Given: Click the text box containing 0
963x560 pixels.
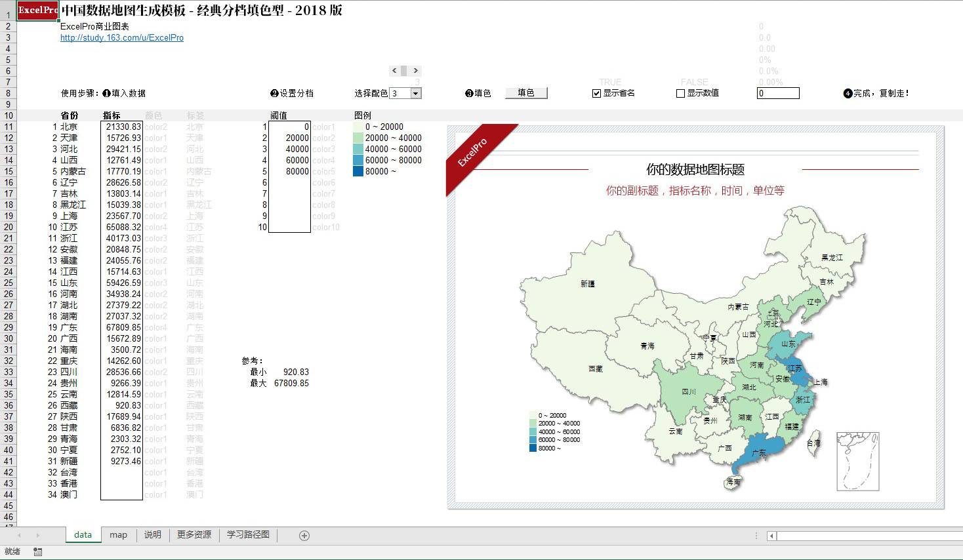Looking at the screenshot, I should [778, 93].
